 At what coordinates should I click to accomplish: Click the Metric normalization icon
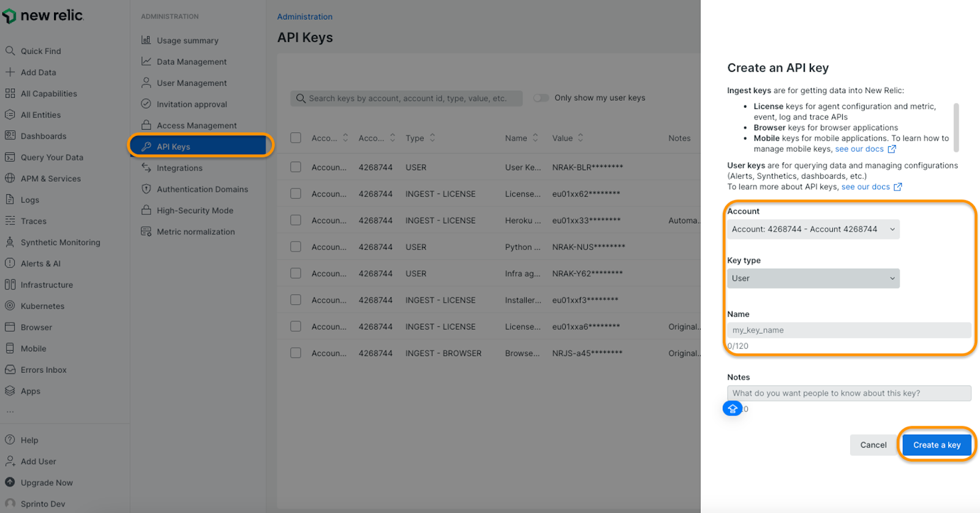click(x=146, y=231)
